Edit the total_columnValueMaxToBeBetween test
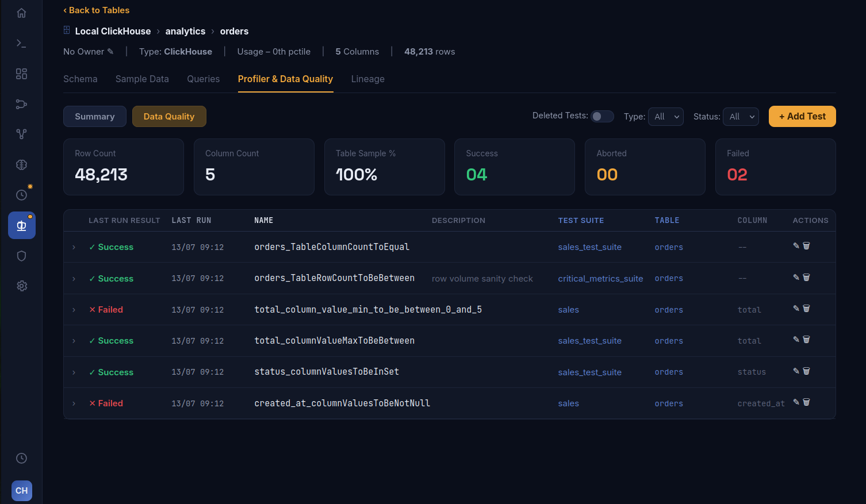Image resolution: width=866 pixels, height=504 pixels. point(796,340)
